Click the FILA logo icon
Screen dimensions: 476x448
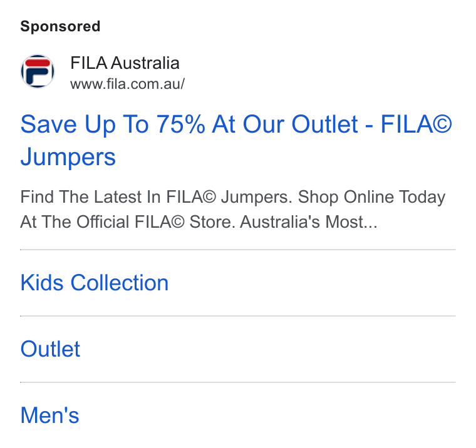tap(38, 71)
